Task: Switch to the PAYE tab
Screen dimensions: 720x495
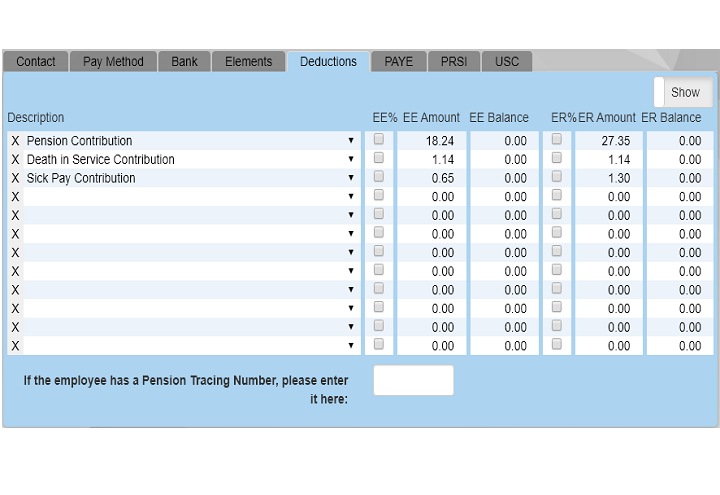Action: [x=398, y=62]
